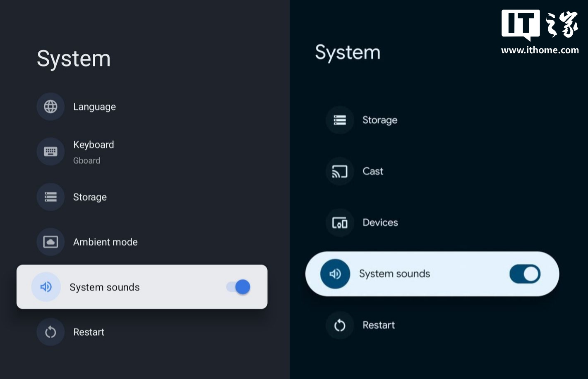
Task: Click the Restart icon in the right menu
Action: pyautogui.click(x=340, y=325)
